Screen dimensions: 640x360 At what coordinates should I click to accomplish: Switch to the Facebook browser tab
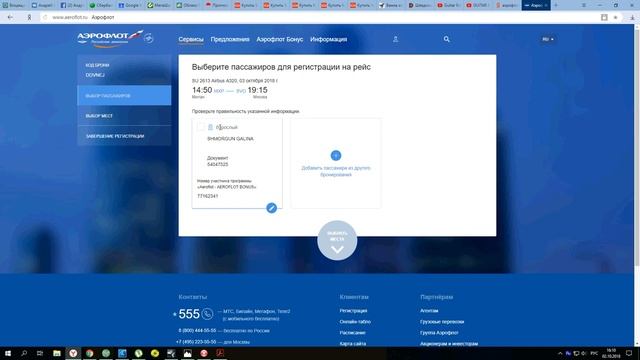pyautogui.click(x=72, y=5)
